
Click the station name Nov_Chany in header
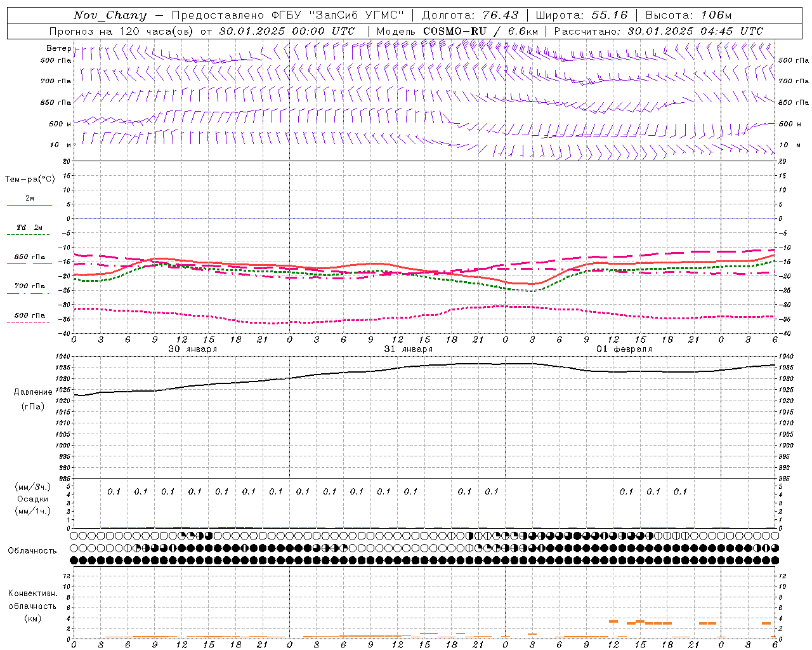(110, 15)
